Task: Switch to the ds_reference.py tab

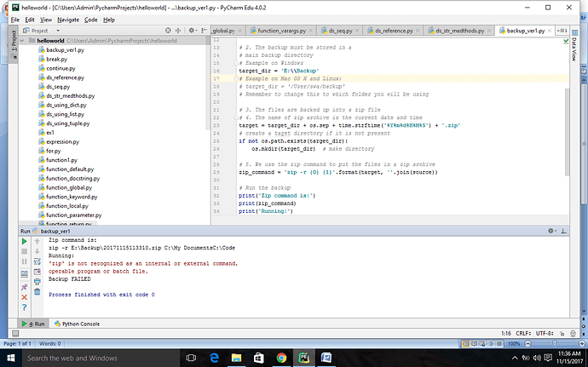Action: (x=393, y=30)
